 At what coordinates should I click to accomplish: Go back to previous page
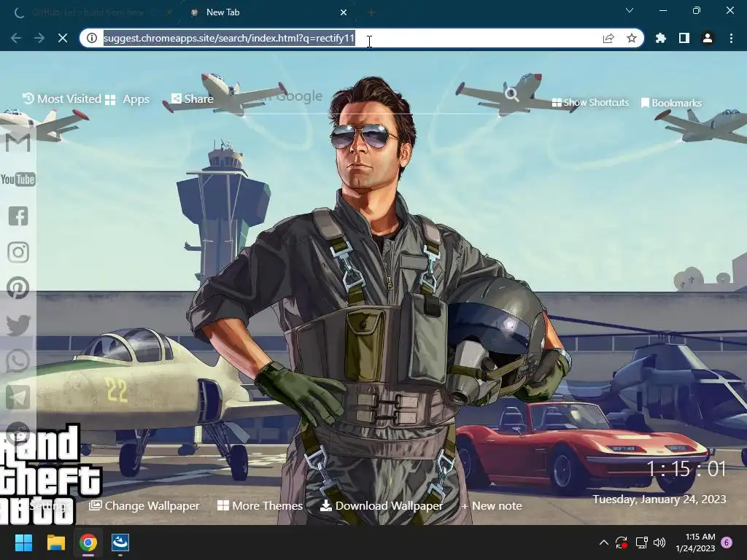point(16,38)
